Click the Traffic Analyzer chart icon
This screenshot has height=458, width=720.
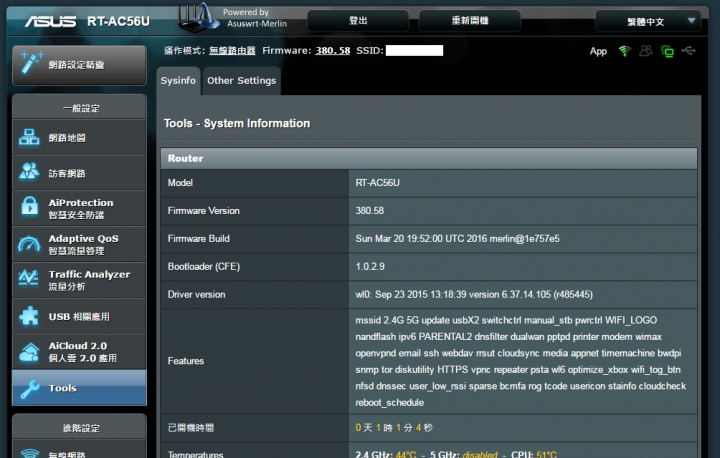(28, 278)
